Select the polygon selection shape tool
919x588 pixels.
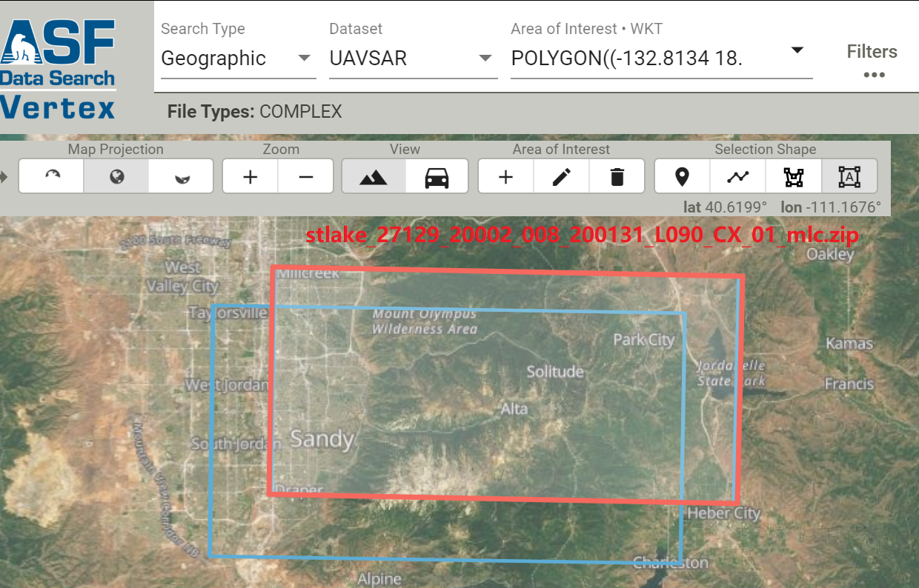tap(793, 176)
